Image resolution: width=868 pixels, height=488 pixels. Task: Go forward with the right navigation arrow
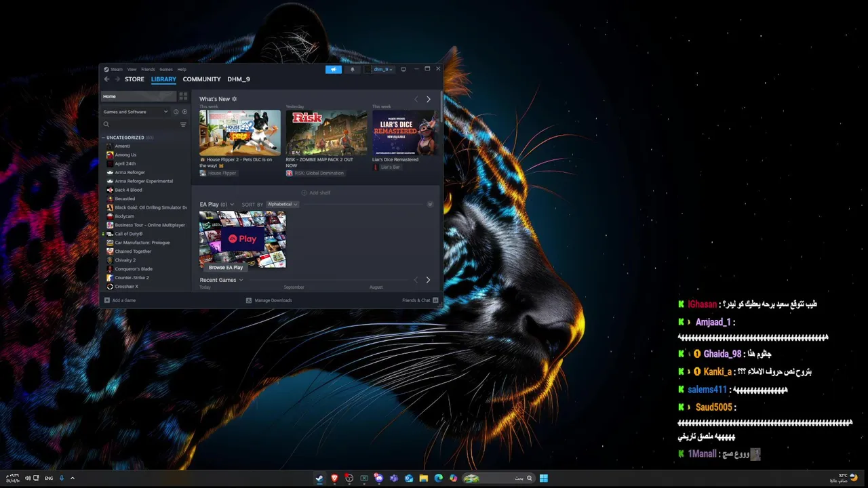click(117, 79)
